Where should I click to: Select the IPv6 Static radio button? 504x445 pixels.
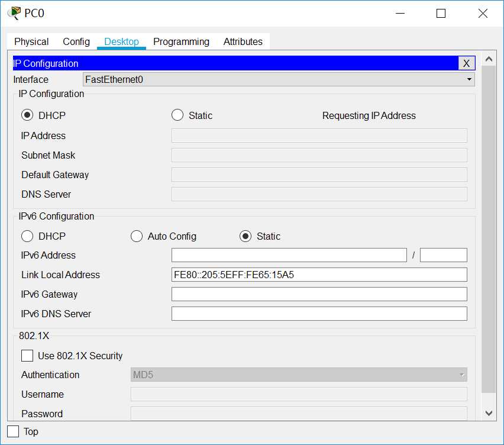(245, 236)
